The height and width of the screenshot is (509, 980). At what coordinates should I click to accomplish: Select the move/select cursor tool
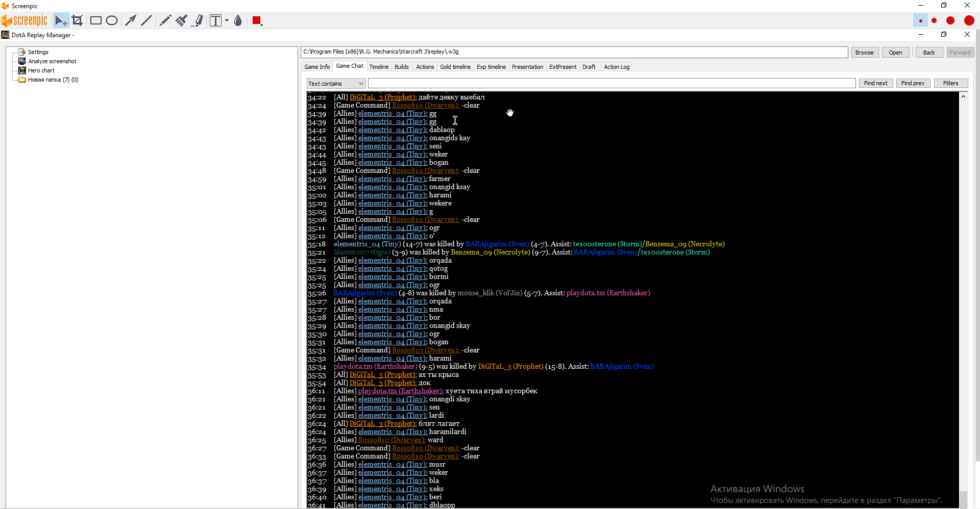click(x=61, y=20)
